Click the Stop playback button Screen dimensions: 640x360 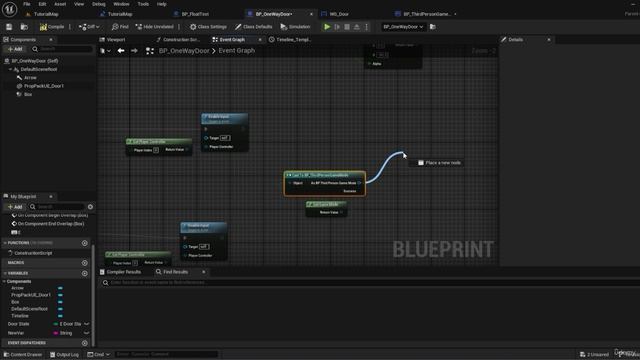[x=347, y=27]
